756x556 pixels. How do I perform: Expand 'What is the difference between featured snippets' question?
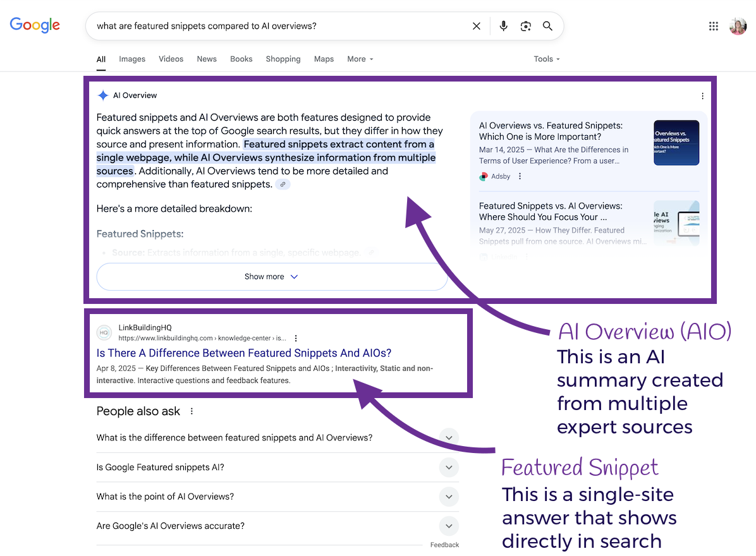[277, 437]
